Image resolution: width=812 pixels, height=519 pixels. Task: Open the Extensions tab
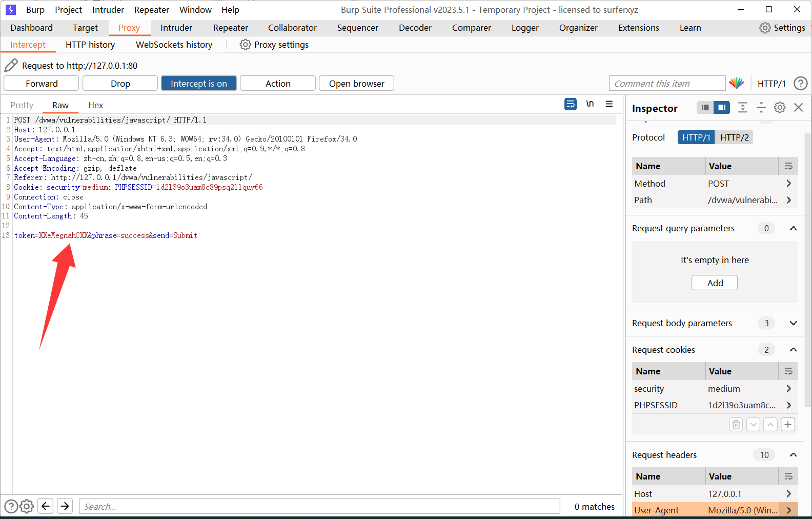(639, 28)
